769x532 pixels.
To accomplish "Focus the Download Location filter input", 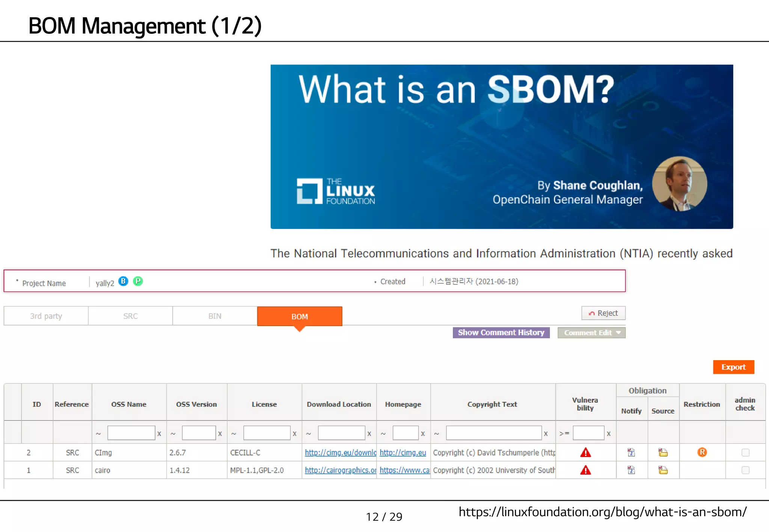I will pos(341,433).
